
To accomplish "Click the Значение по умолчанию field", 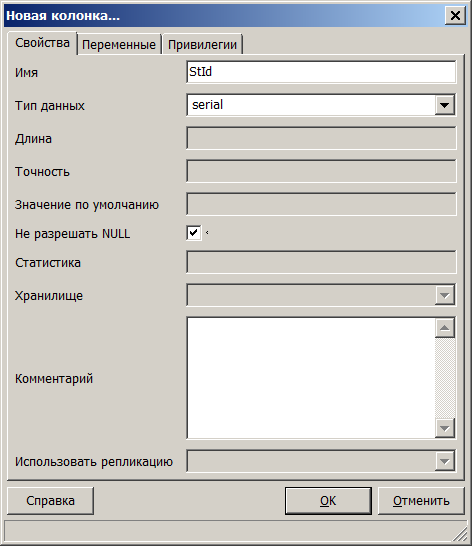I will (321, 204).
